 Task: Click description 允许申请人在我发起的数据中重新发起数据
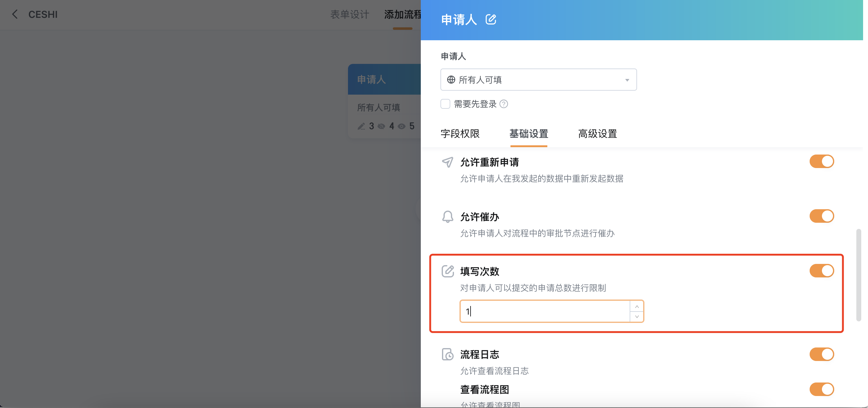(x=542, y=178)
